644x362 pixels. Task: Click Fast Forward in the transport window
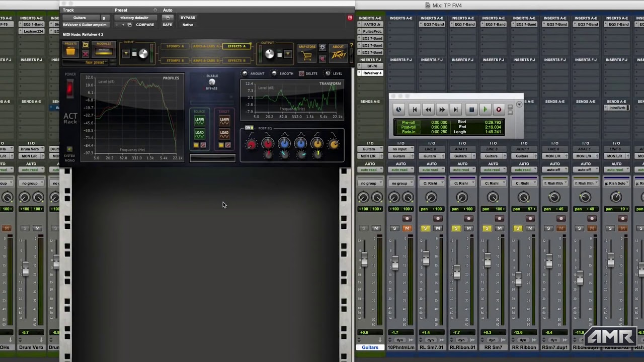click(x=442, y=110)
